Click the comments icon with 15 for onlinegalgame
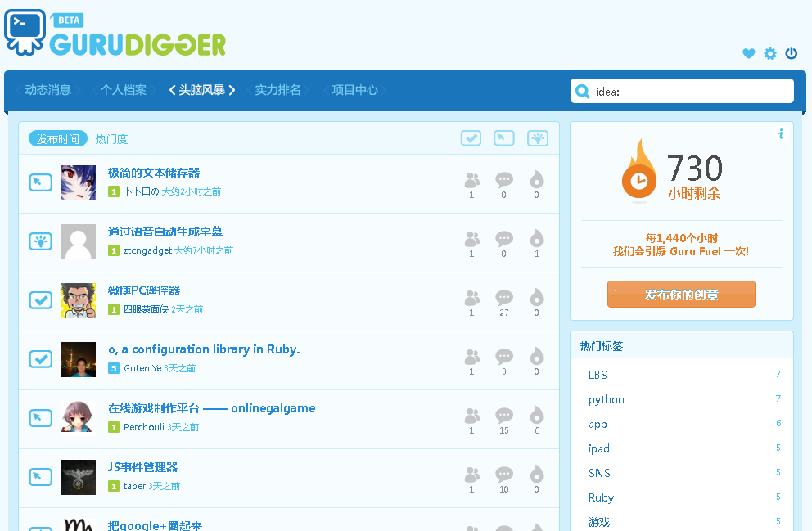This screenshot has width=812, height=531. [x=504, y=416]
